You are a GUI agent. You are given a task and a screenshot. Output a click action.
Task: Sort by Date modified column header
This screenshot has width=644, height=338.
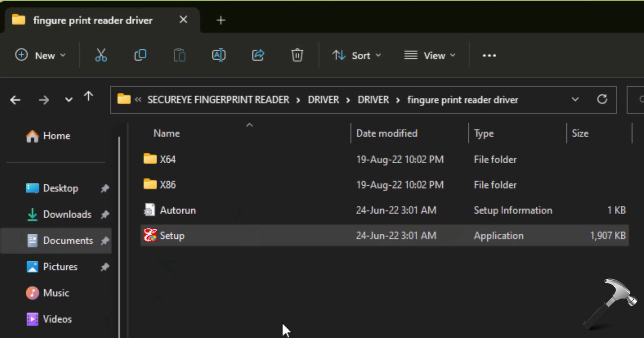(386, 133)
